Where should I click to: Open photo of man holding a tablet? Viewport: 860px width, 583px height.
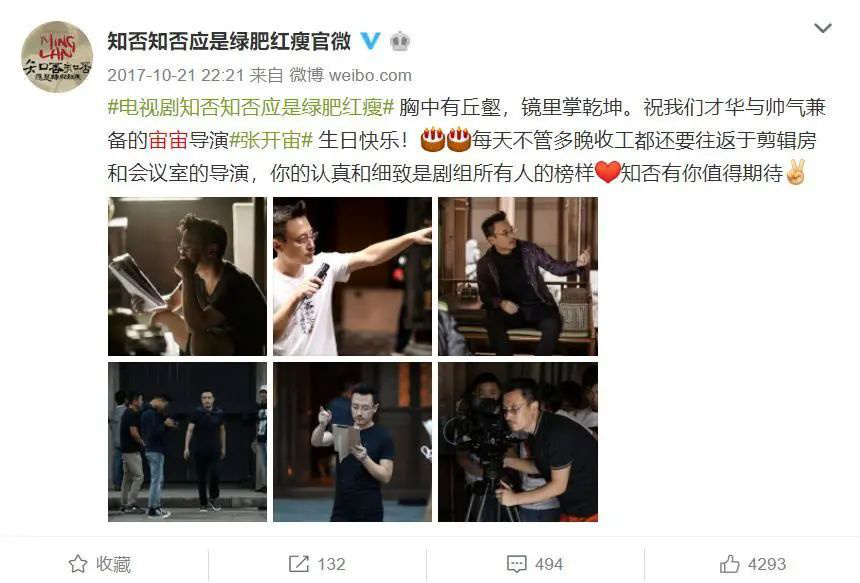click(353, 442)
